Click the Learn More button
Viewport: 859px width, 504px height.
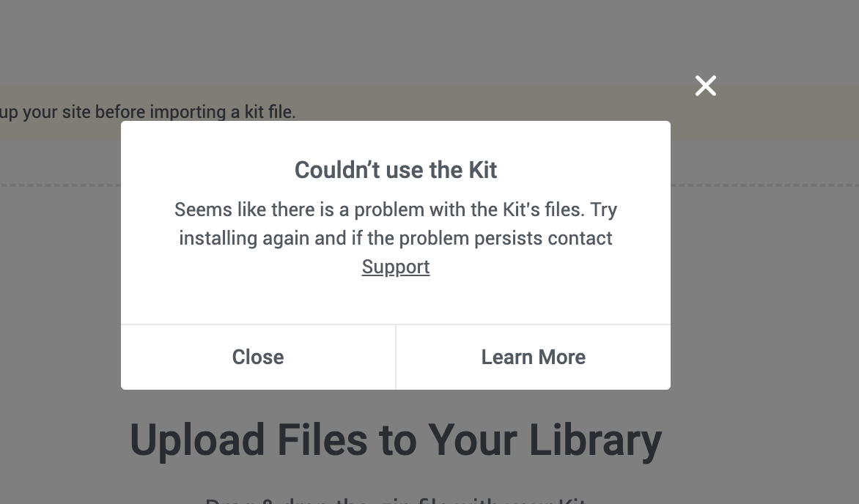coord(533,357)
